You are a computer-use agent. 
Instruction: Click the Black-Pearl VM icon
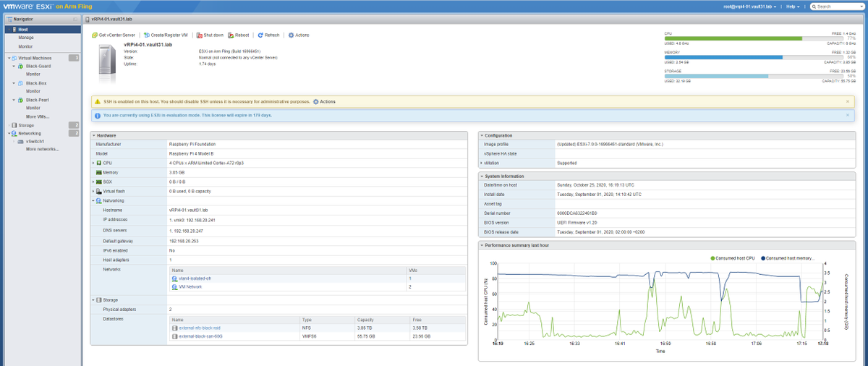click(21, 100)
